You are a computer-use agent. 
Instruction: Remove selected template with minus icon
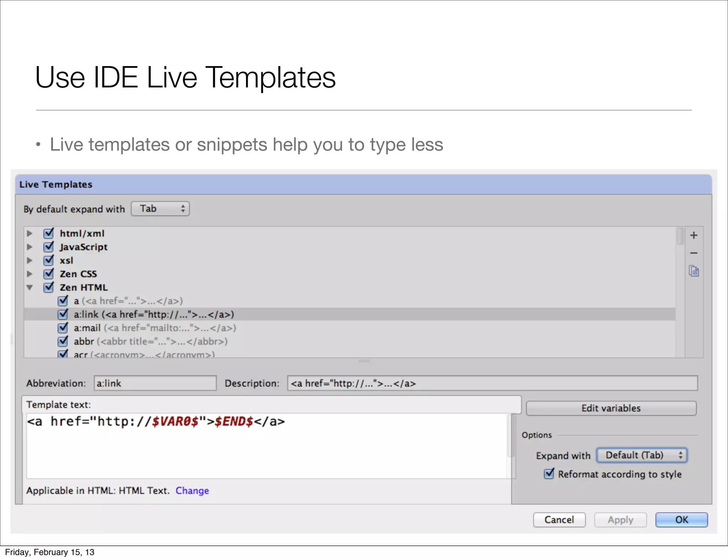694,253
